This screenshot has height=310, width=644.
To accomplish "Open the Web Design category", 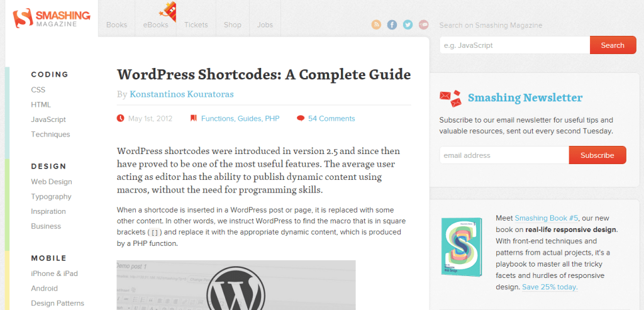I will [x=52, y=182].
